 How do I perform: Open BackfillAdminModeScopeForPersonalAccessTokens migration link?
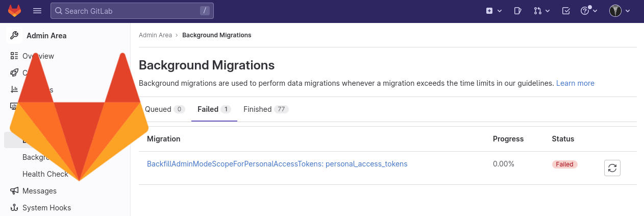(277, 164)
